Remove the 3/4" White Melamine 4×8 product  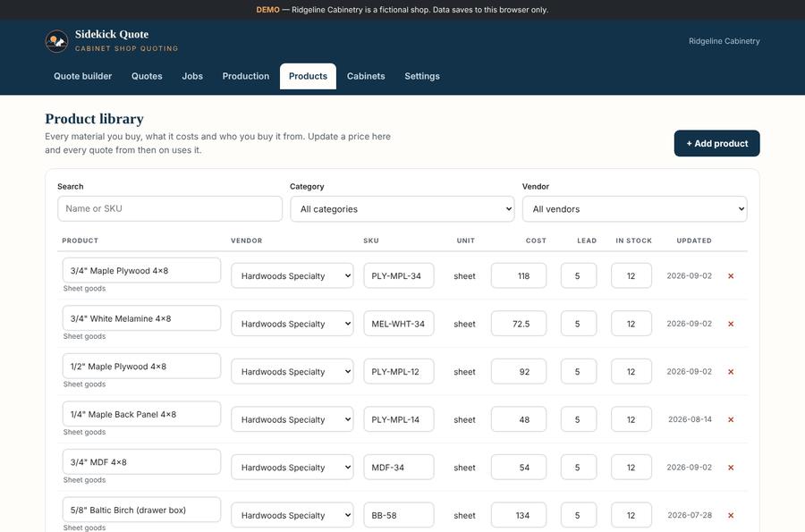731,324
